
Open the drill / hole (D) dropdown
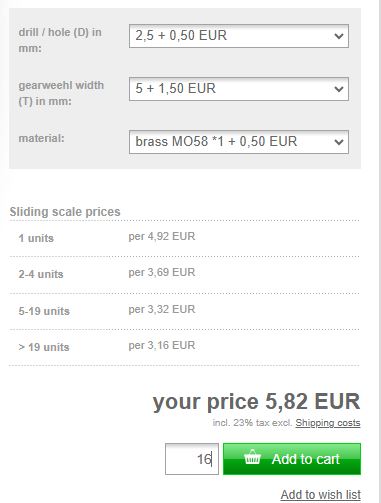(239, 36)
